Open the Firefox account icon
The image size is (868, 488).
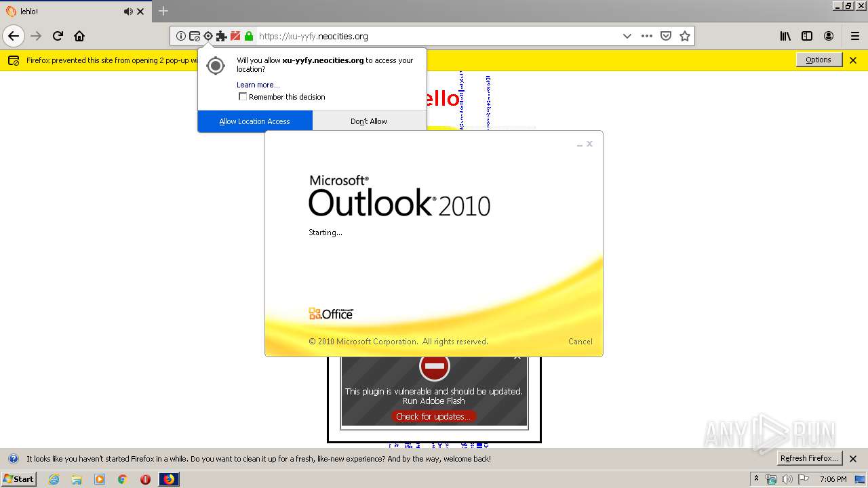tap(829, 36)
